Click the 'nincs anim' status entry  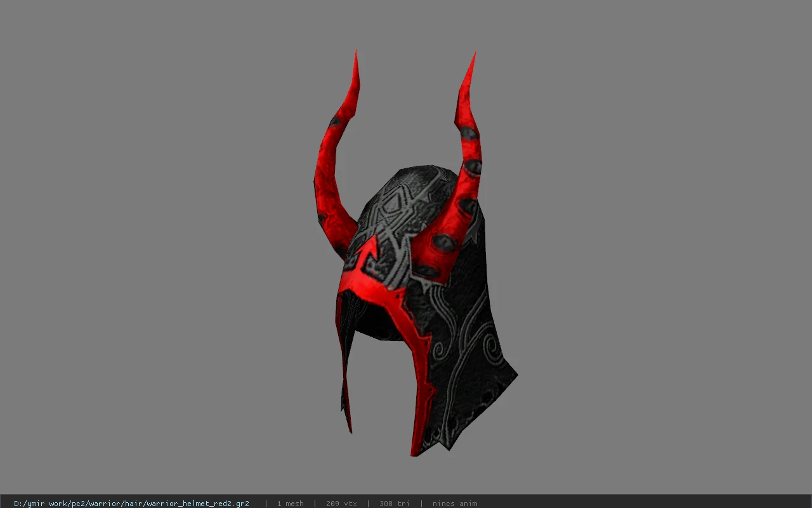point(455,504)
